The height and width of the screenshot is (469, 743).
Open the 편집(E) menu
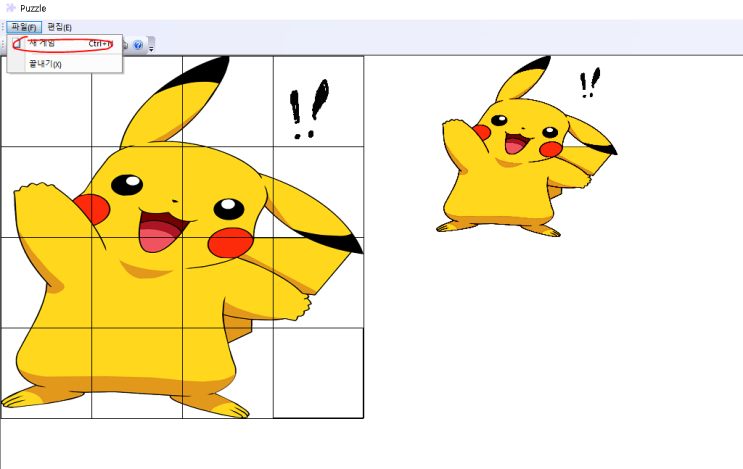59,27
